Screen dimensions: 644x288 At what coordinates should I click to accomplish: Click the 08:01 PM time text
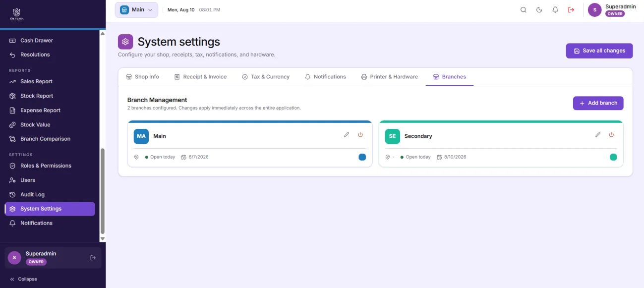coord(210,10)
